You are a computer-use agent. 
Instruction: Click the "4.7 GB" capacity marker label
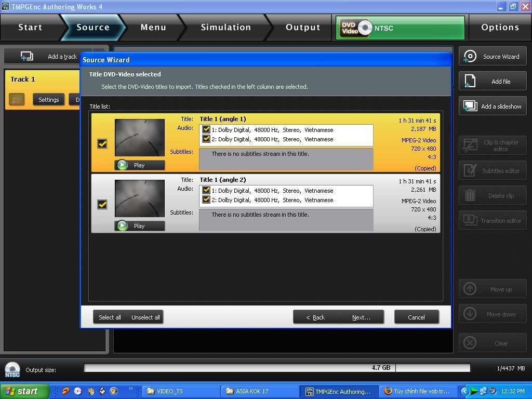coord(381,367)
